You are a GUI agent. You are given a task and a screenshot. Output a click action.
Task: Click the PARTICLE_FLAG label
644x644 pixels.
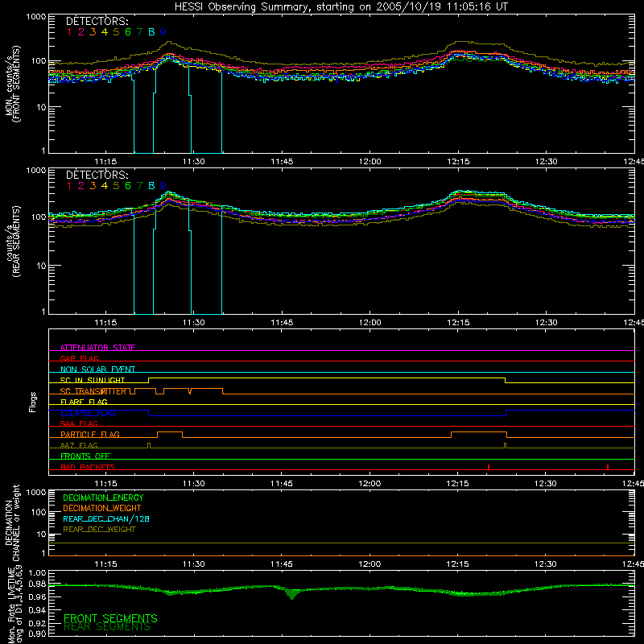pyautogui.click(x=90, y=434)
